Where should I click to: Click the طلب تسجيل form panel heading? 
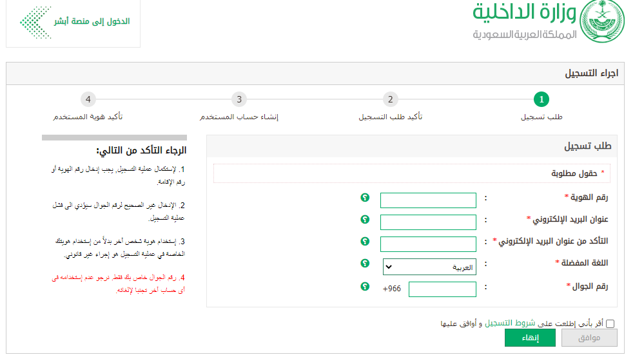[588, 146]
